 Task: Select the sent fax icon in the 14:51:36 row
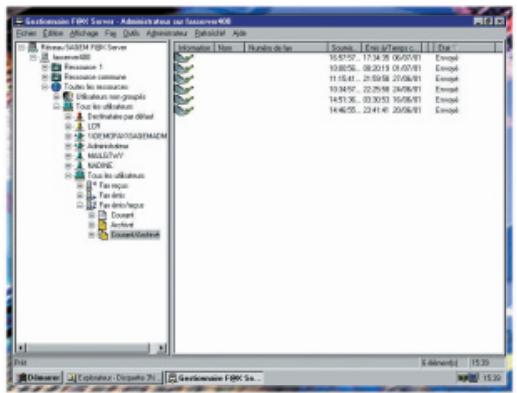[184, 100]
